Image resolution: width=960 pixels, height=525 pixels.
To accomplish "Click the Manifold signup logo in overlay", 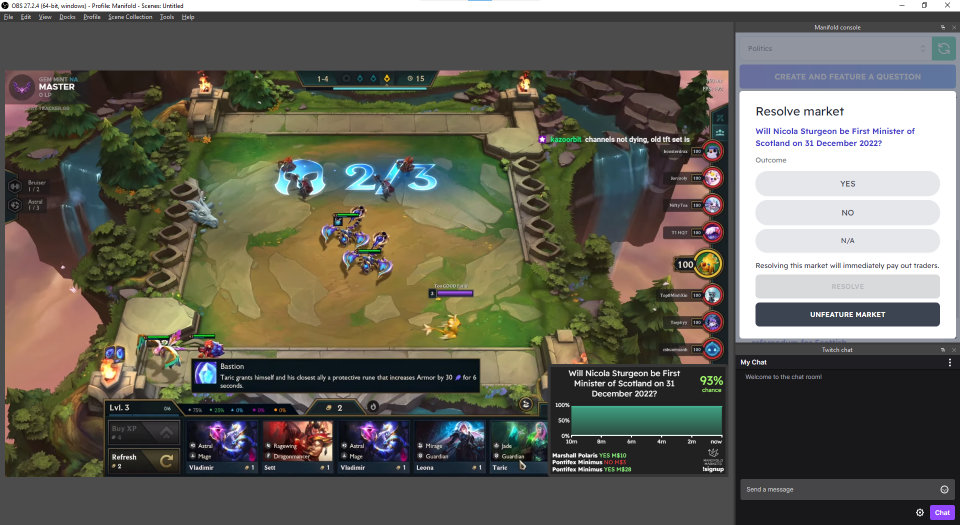I will 713,461.
